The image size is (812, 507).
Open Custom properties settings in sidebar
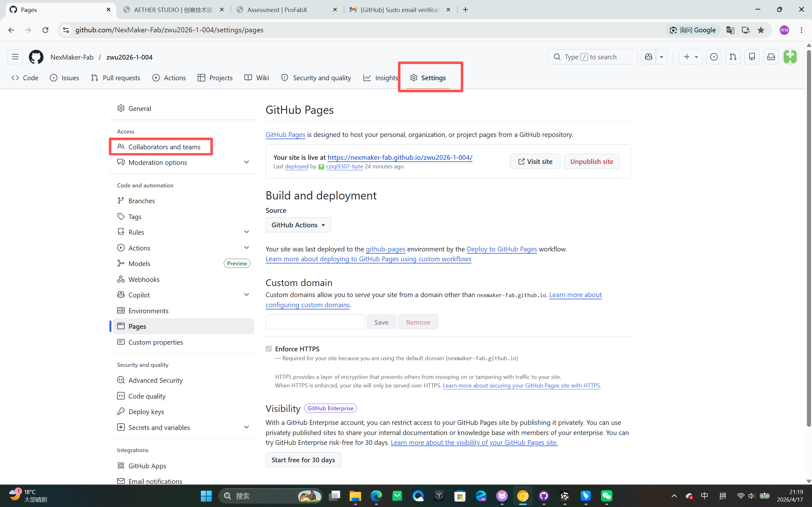[183, 342]
